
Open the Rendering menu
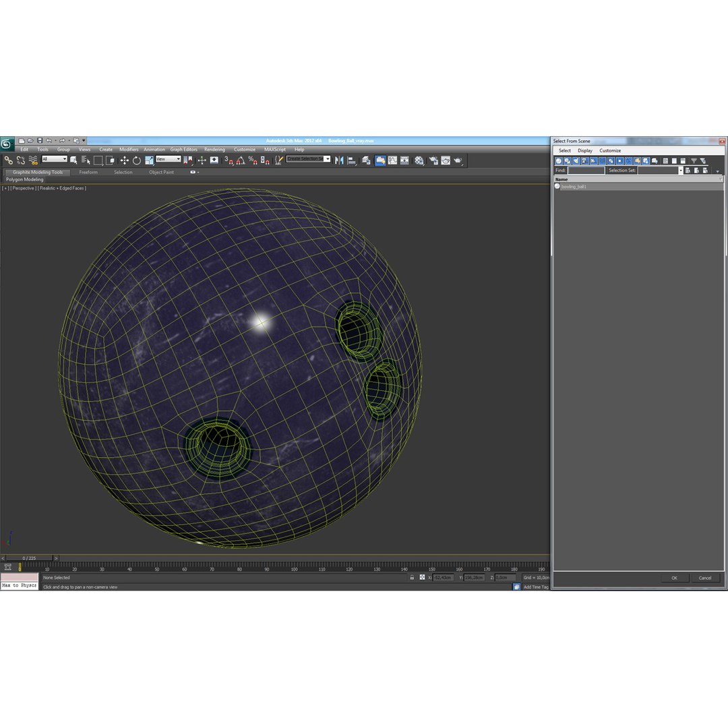(214, 150)
